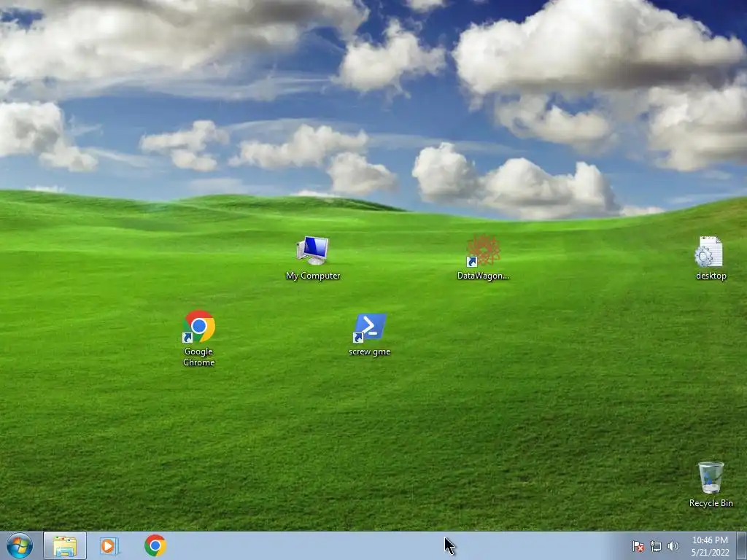Click the DataWagon... label text
This screenshot has width=747, height=560.
click(x=483, y=276)
